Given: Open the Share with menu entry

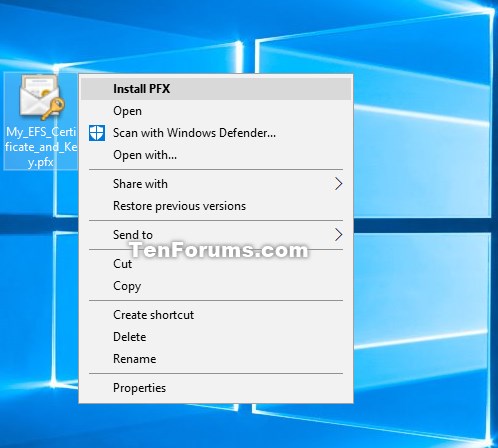Looking at the screenshot, I should (216, 184).
